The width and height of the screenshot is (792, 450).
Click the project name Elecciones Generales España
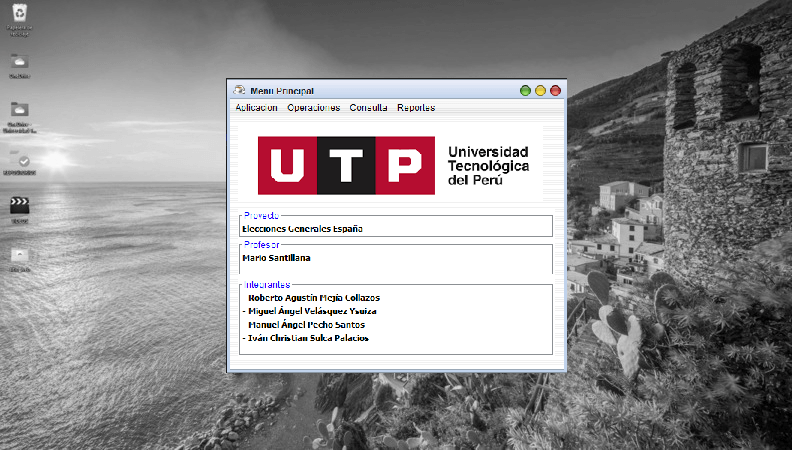[x=302, y=229]
